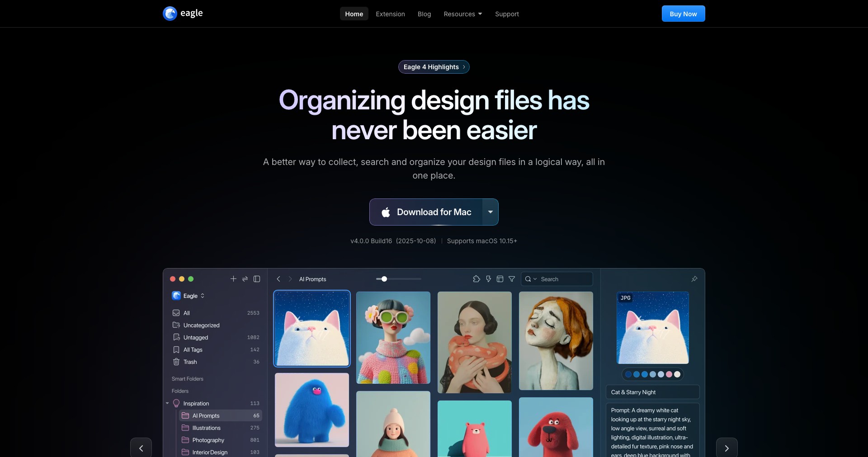Open the All Tags row

point(216,349)
